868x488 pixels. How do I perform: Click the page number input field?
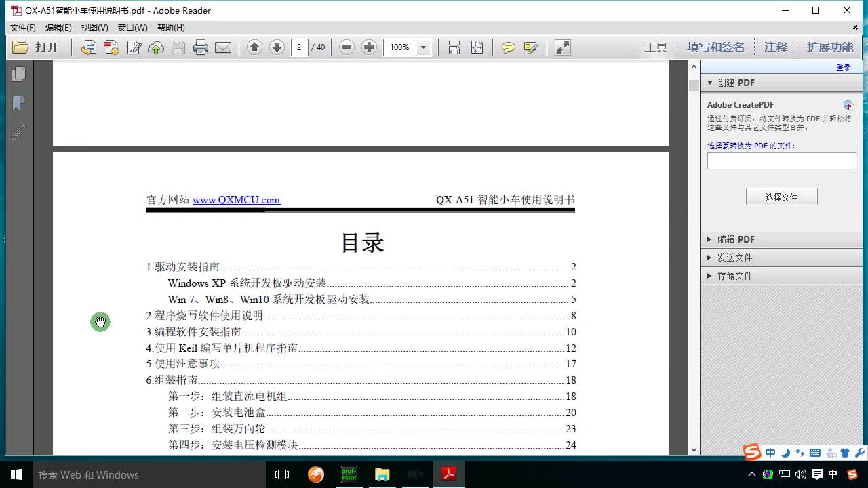300,47
